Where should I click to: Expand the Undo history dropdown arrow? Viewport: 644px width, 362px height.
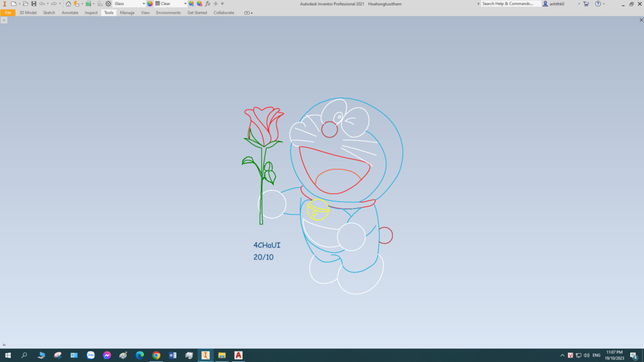click(x=48, y=4)
